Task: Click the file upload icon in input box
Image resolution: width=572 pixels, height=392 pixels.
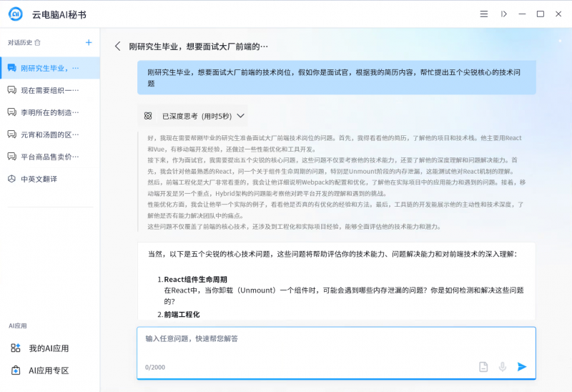Action: pyautogui.click(x=483, y=367)
